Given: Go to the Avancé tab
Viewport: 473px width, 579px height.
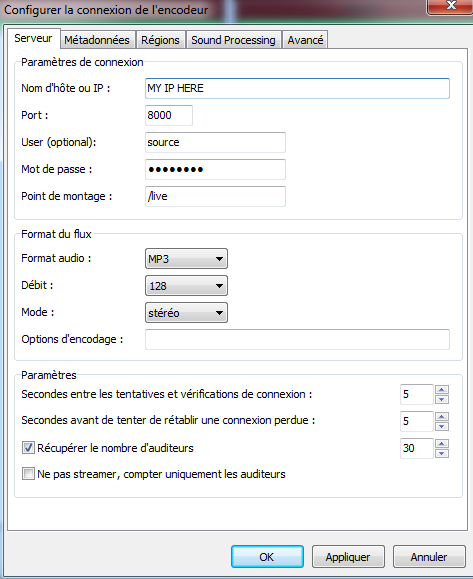Looking at the screenshot, I should coord(305,40).
